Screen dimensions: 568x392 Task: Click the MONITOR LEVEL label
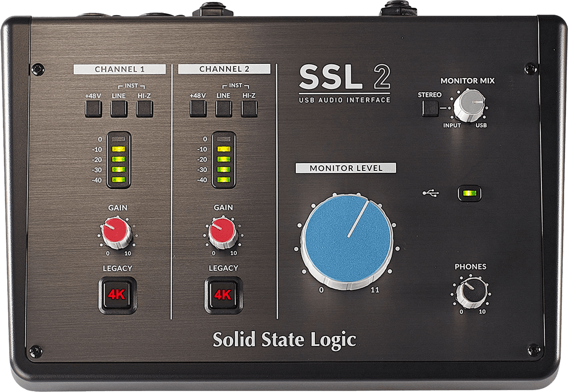346,168
